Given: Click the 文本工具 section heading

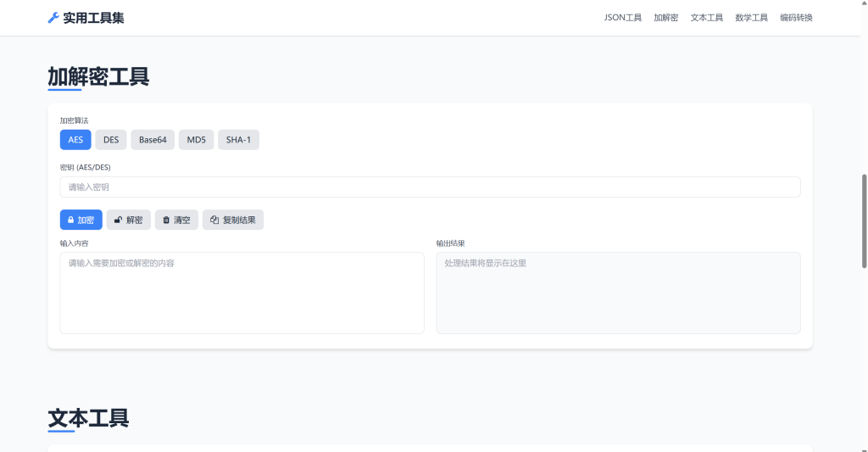Looking at the screenshot, I should pos(88,418).
